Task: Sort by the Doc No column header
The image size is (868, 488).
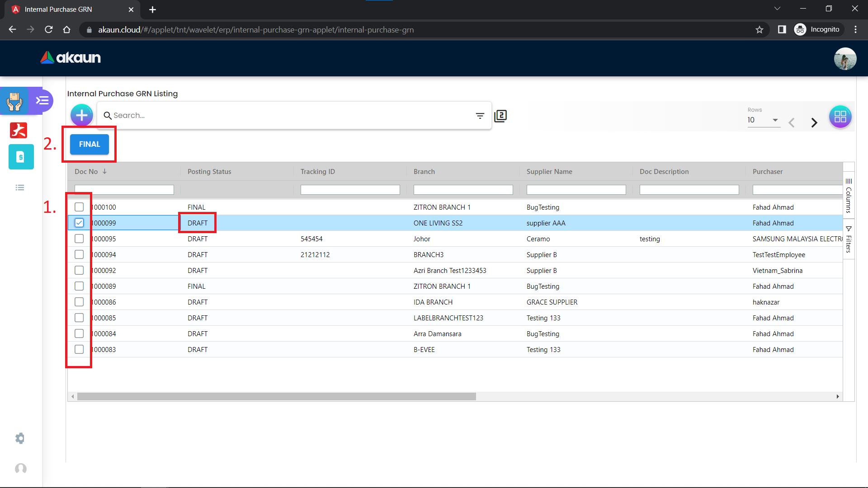Action: coord(86,172)
